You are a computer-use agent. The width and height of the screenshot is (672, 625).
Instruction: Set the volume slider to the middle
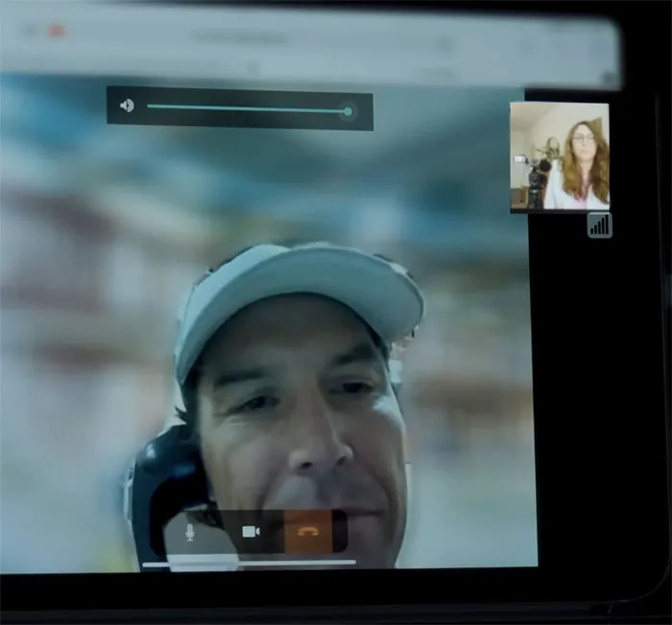coord(248,108)
